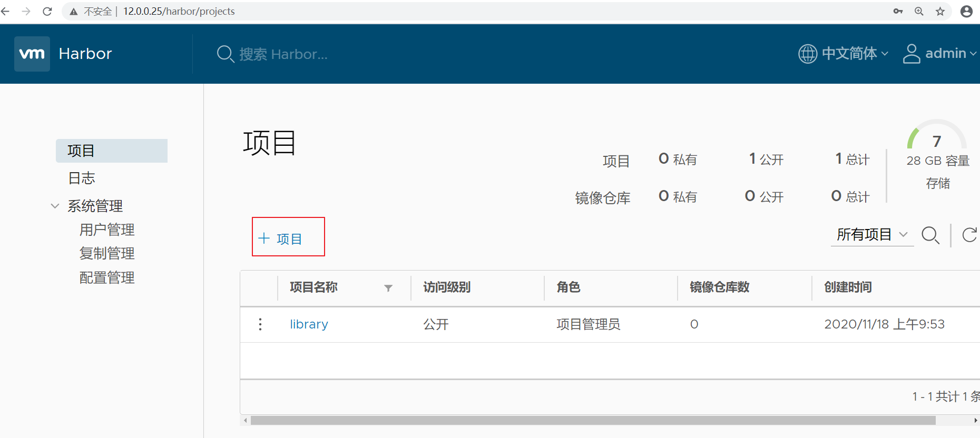Click the 1 公开 project count

[767, 159]
